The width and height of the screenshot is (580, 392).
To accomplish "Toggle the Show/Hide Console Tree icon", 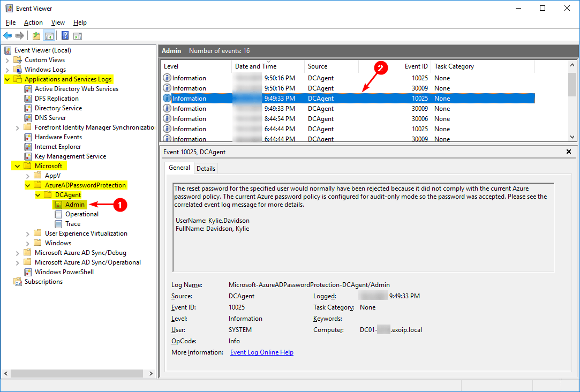I will 49,36.
